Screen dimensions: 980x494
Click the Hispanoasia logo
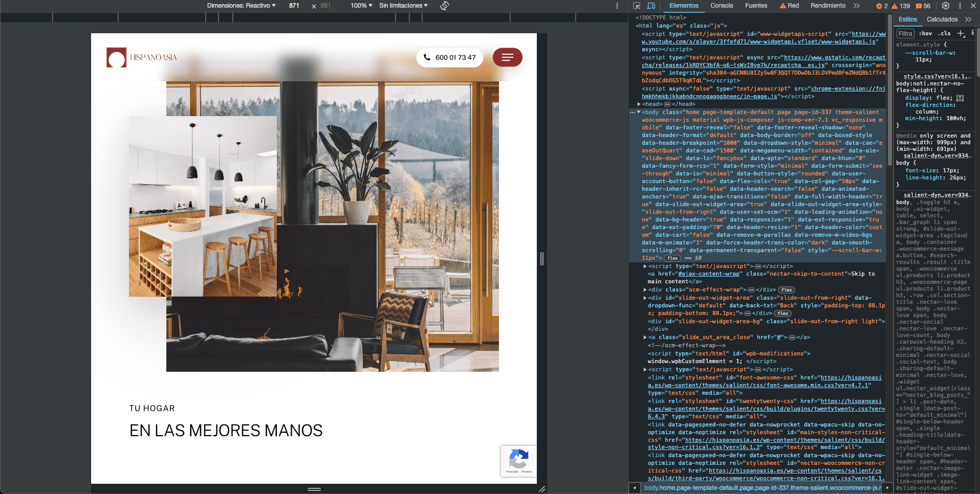coord(142,57)
